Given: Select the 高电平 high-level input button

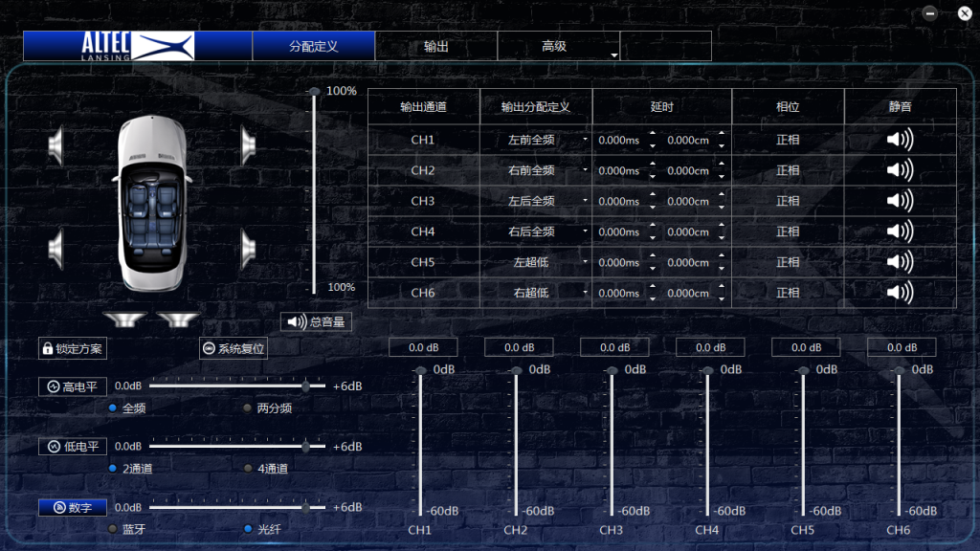Looking at the screenshot, I should click(x=73, y=386).
